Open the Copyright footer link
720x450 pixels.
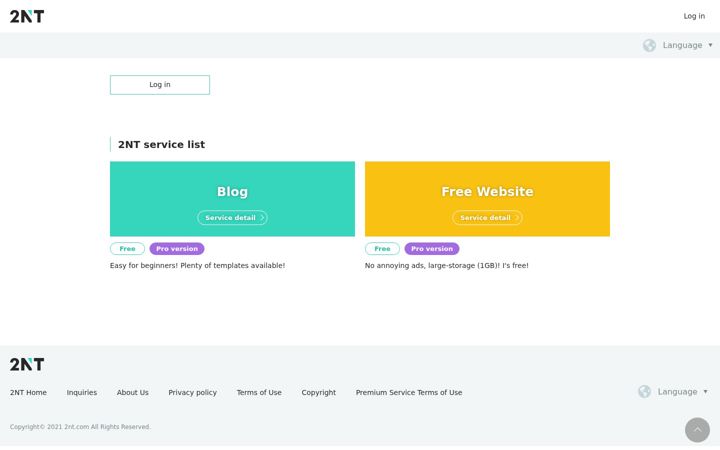319,393
